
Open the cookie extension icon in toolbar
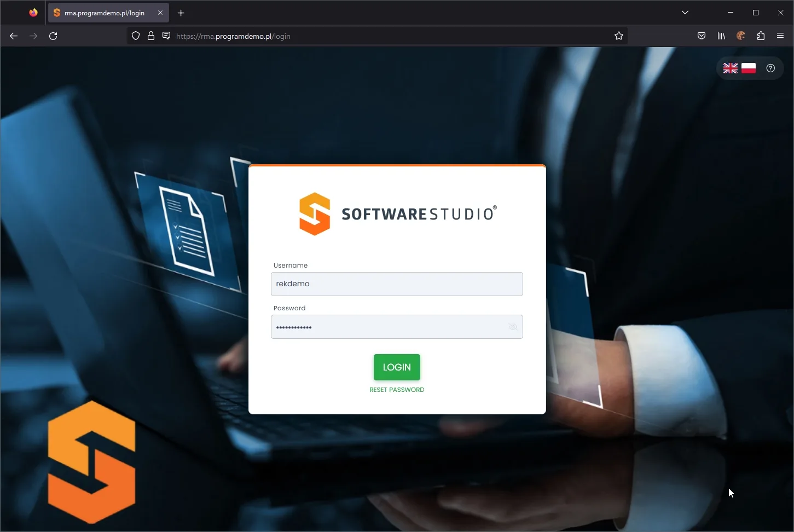[741, 36]
